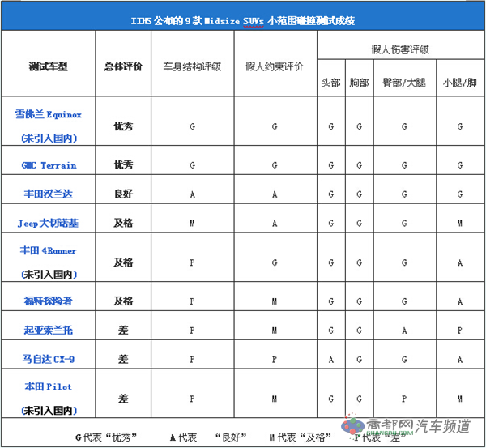Click 差 rating in 本田 Pilot row
Image resolution: width=486 pixels, height=448 pixels.
(x=123, y=399)
